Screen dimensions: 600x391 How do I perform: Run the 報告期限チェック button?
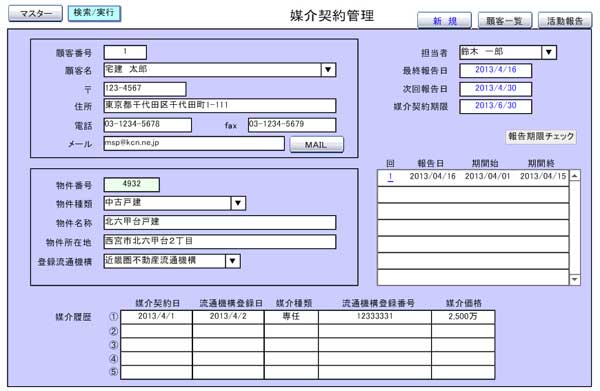click(x=541, y=137)
